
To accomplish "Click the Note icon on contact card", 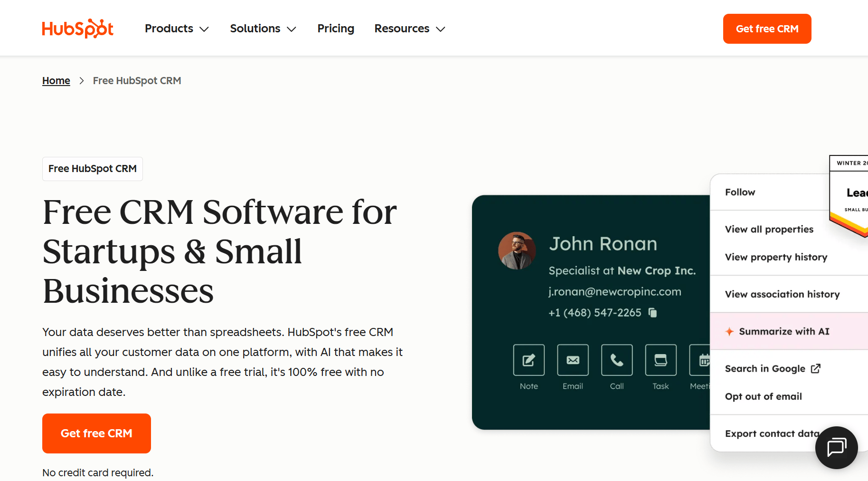I will click(x=528, y=360).
